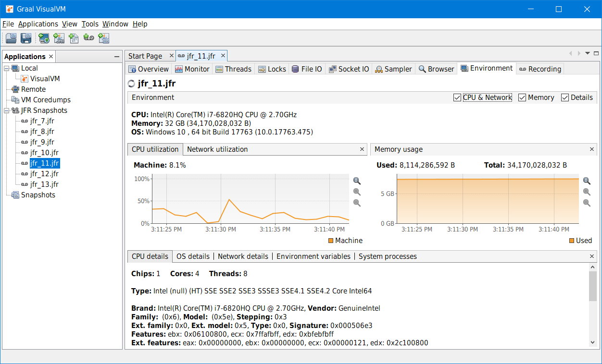Zoom in on the Memory usage chart
The image size is (602, 364).
pyautogui.click(x=587, y=181)
